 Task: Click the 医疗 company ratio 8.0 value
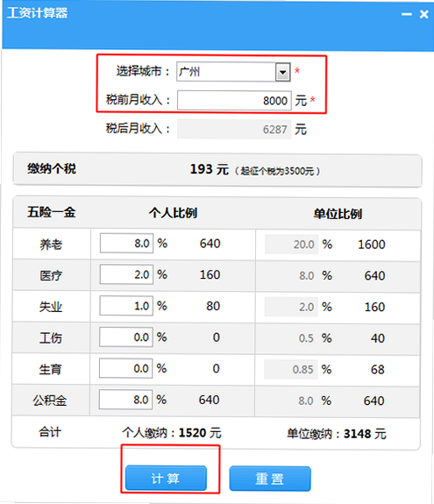click(307, 276)
